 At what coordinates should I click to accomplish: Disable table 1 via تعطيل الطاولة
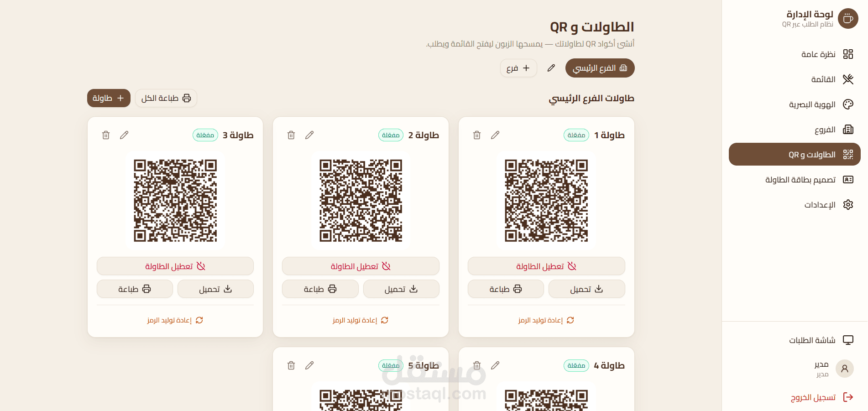click(546, 266)
